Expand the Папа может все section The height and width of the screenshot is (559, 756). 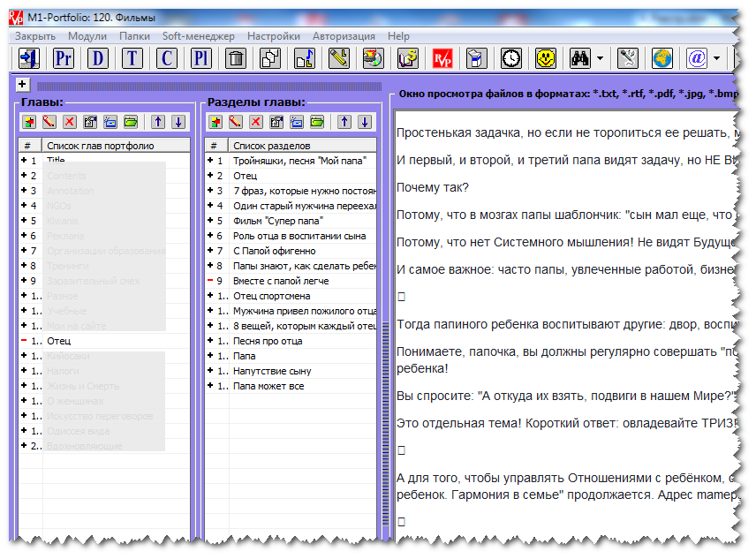coord(210,385)
